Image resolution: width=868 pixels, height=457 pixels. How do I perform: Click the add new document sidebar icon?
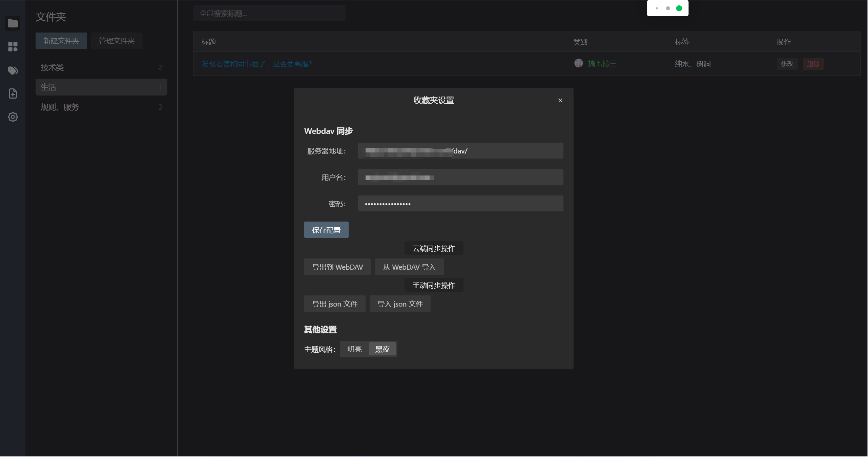coord(13,94)
